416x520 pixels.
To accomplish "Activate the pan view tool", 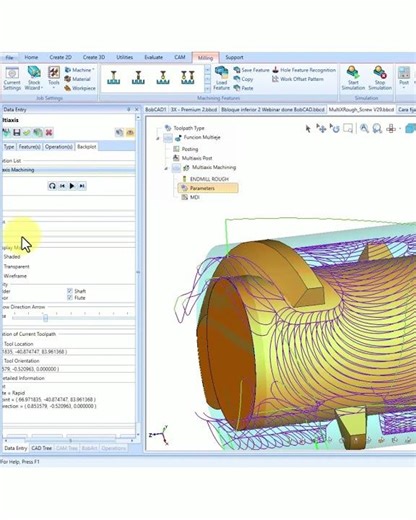I will pyautogui.click(x=321, y=128).
